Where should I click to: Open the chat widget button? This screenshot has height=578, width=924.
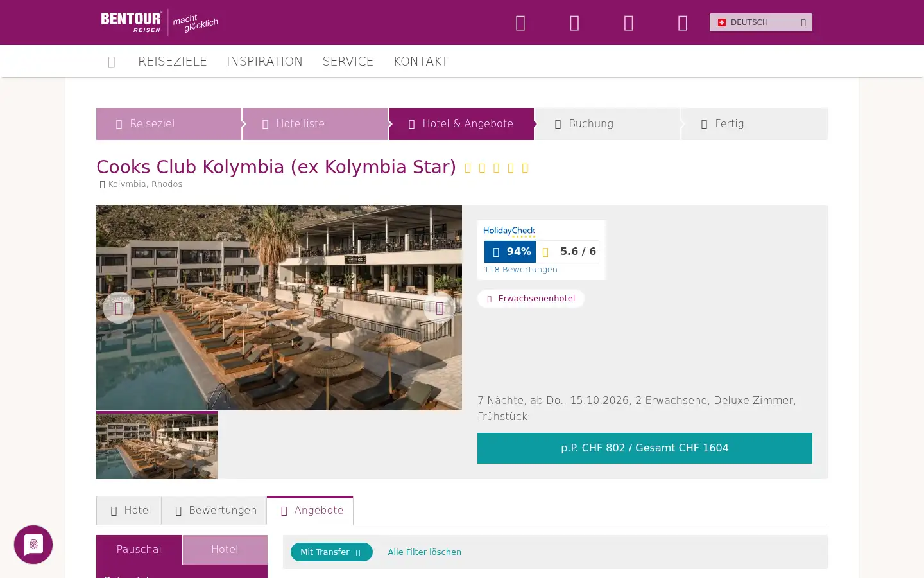pyautogui.click(x=33, y=545)
